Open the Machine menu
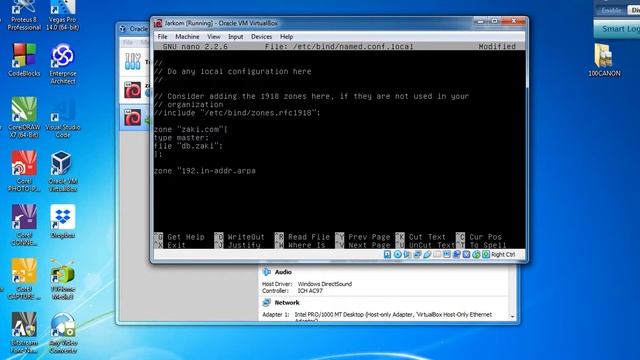640x360 pixels. [187, 37]
